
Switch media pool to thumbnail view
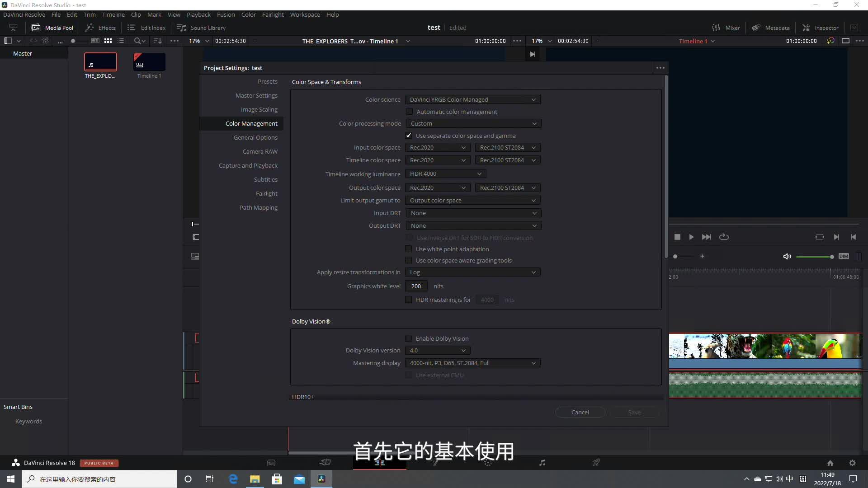pos(108,41)
